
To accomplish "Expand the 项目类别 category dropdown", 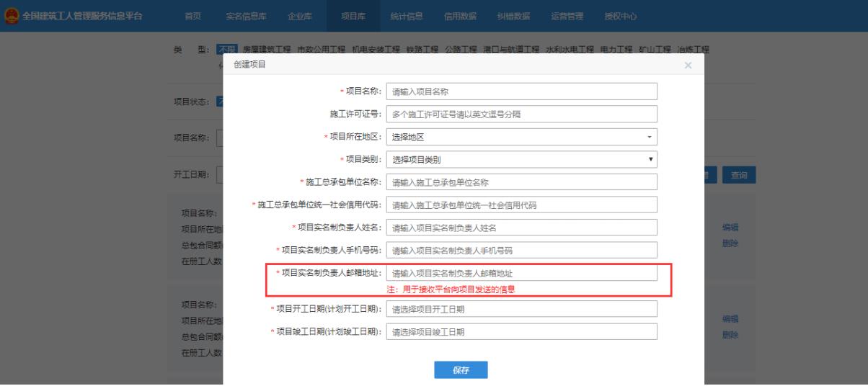I will [522, 159].
